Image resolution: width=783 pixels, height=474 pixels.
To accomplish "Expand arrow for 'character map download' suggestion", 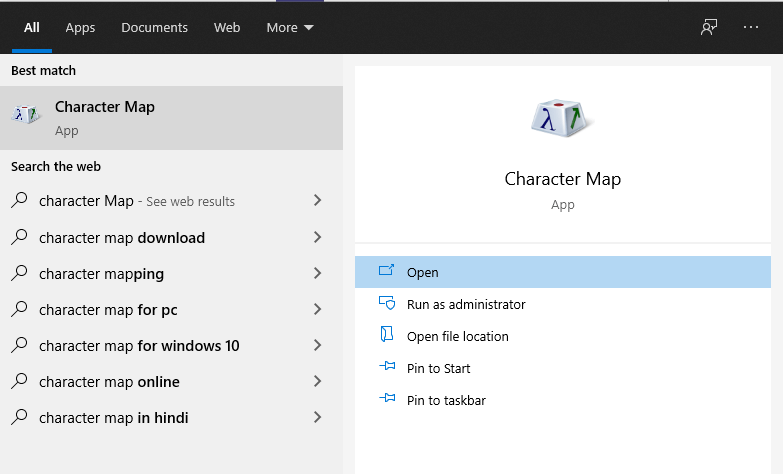I will click(x=317, y=237).
